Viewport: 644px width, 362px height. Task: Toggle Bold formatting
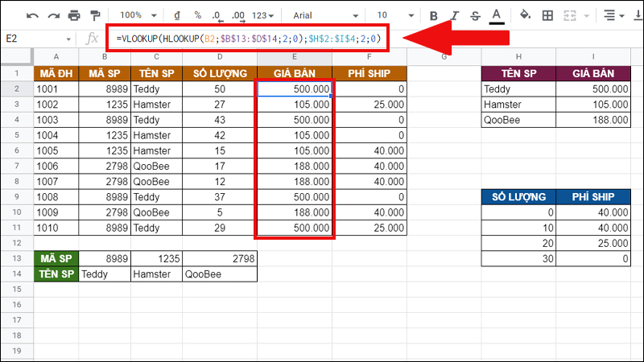coord(433,16)
